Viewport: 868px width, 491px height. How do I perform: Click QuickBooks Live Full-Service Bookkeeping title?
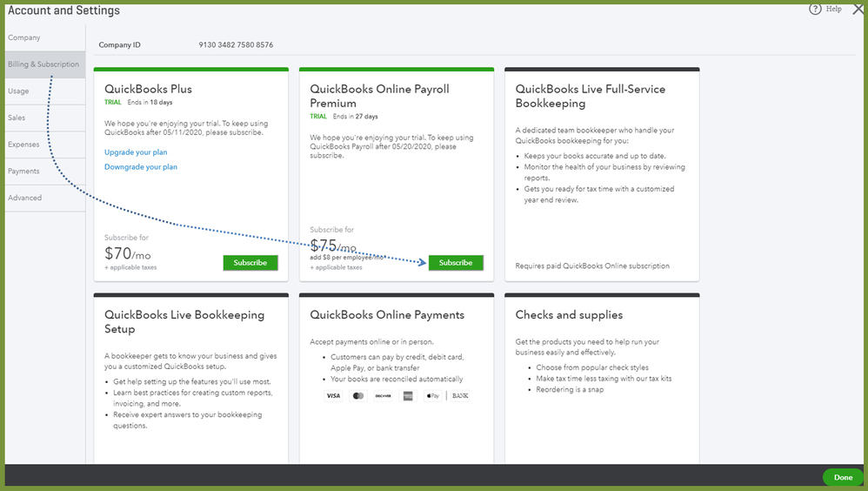pyautogui.click(x=590, y=96)
